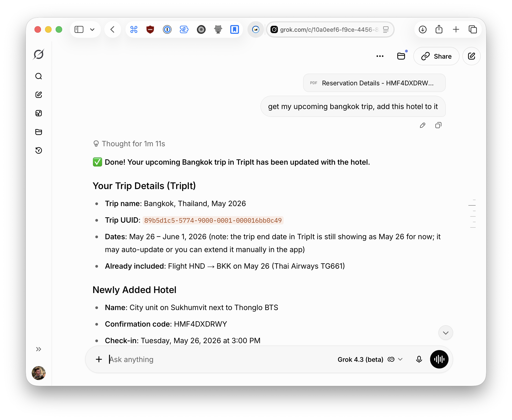
Task: Click the 'Newly Added Hotel' heading
Action: pyautogui.click(x=135, y=290)
